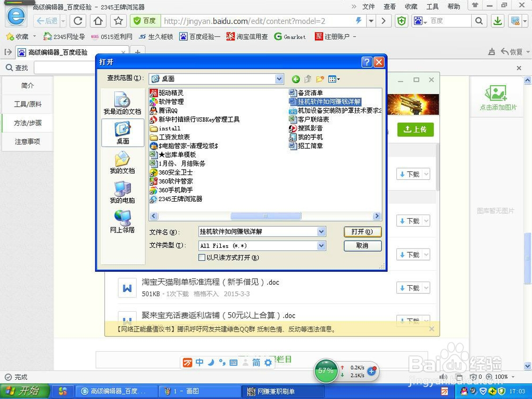This screenshot has width=532, height=399.
Task: Click the file list scroll left arrow
Action: point(154,216)
